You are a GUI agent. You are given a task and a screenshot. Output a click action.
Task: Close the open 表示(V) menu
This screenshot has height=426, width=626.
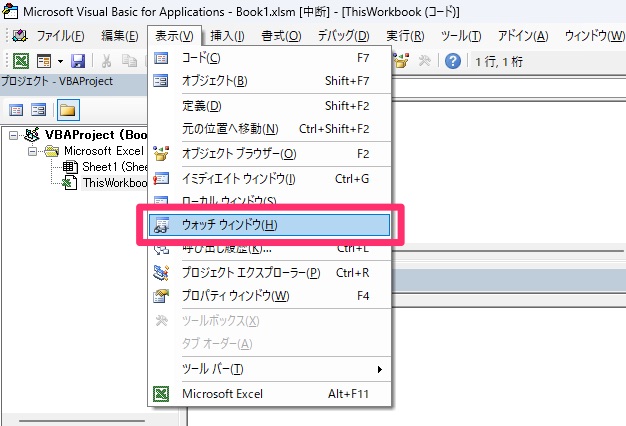pyautogui.click(x=174, y=36)
